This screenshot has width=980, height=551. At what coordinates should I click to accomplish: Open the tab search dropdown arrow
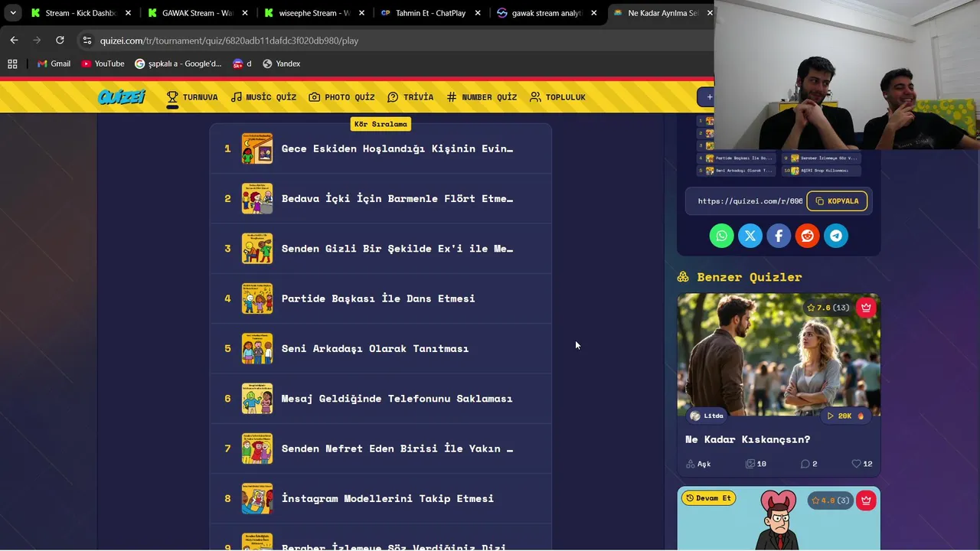tap(12, 13)
